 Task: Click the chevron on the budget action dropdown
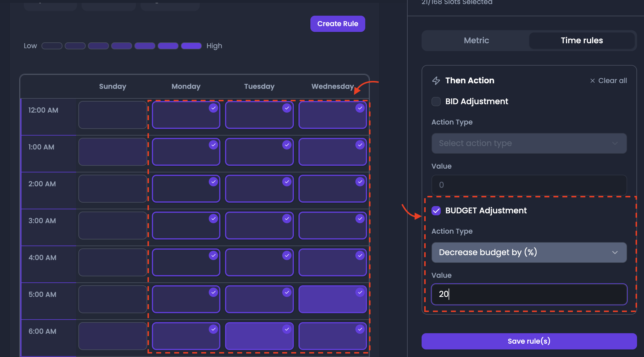(x=615, y=253)
